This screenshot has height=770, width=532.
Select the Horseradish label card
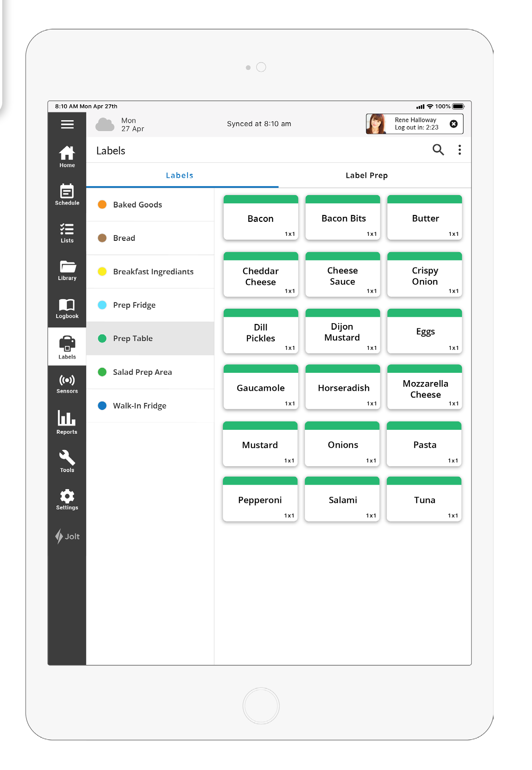[x=343, y=387]
